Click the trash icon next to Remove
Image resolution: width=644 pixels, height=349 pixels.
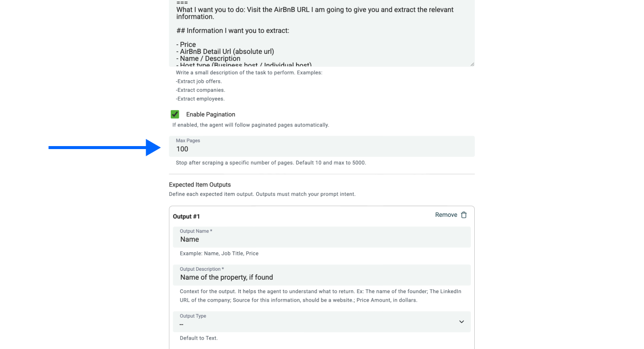point(464,215)
